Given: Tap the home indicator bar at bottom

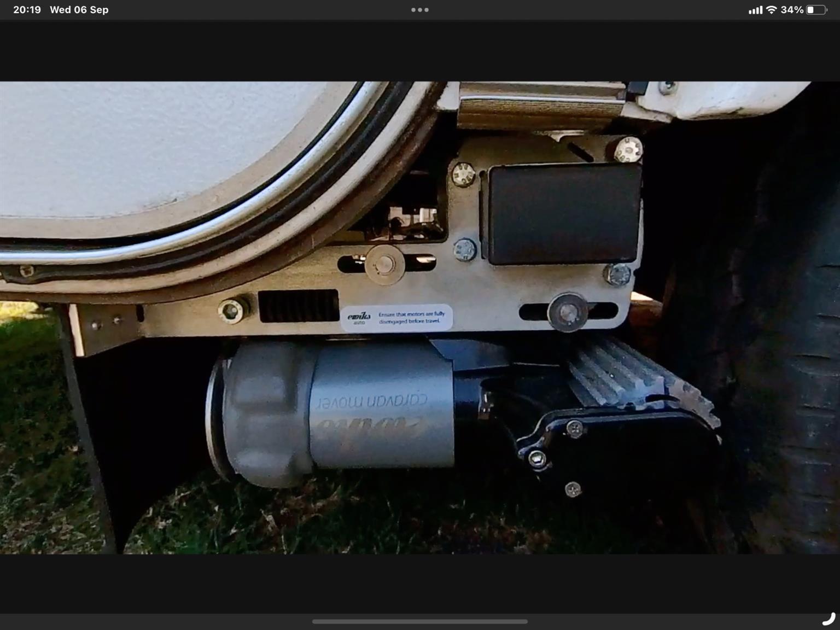Looking at the screenshot, I should click(x=419, y=621).
